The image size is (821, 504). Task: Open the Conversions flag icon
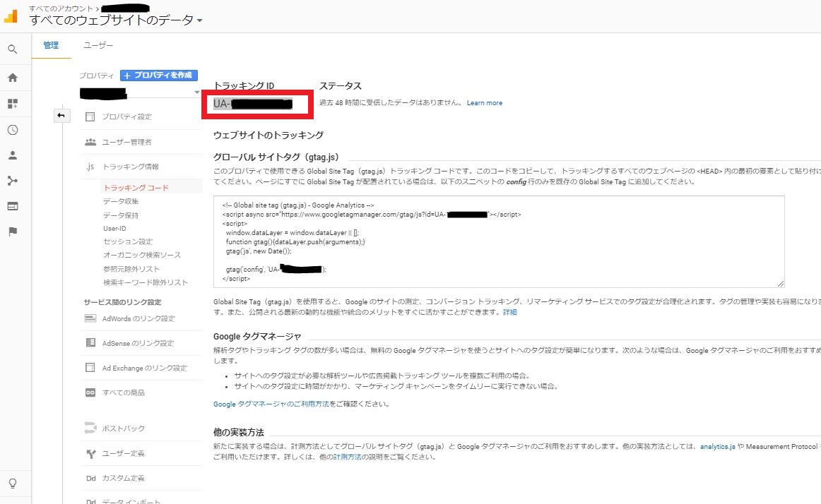click(13, 232)
